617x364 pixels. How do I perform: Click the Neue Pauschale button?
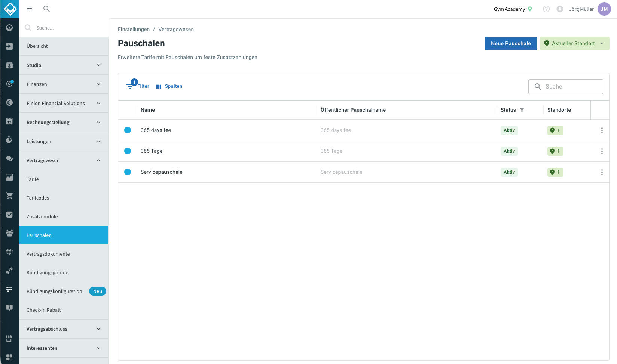[x=511, y=43]
